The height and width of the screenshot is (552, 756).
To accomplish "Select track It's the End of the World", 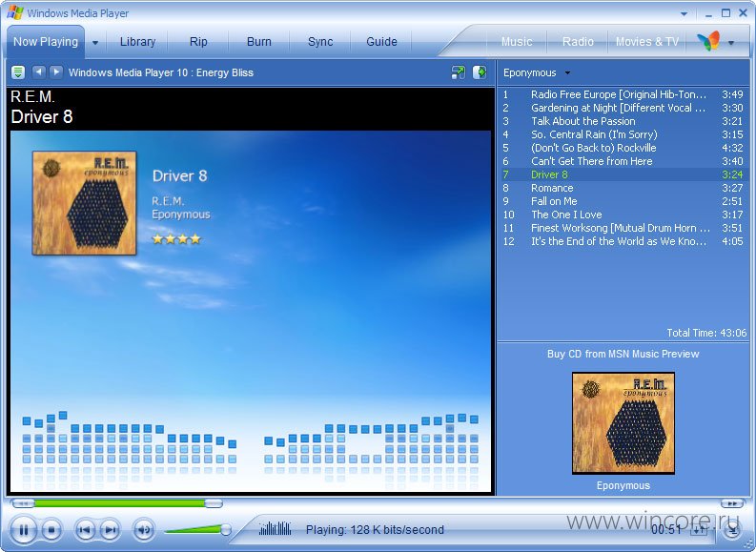I will point(623,241).
